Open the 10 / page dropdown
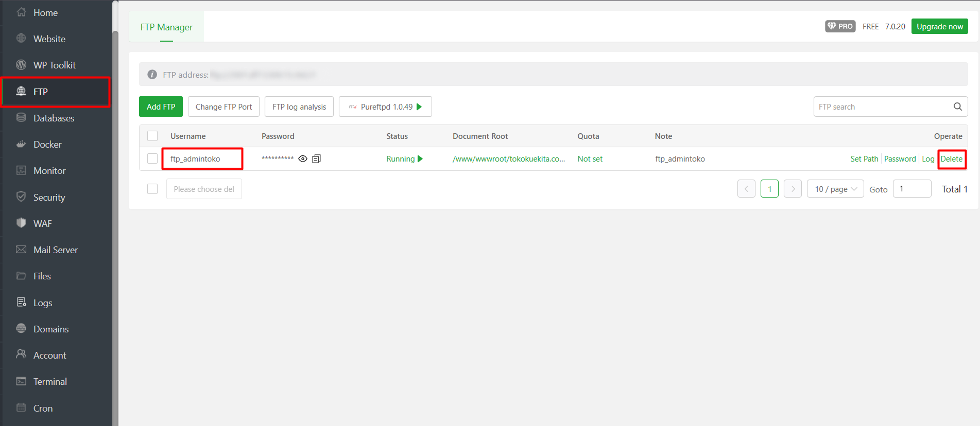Image resolution: width=980 pixels, height=426 pixels. point(835,189)
